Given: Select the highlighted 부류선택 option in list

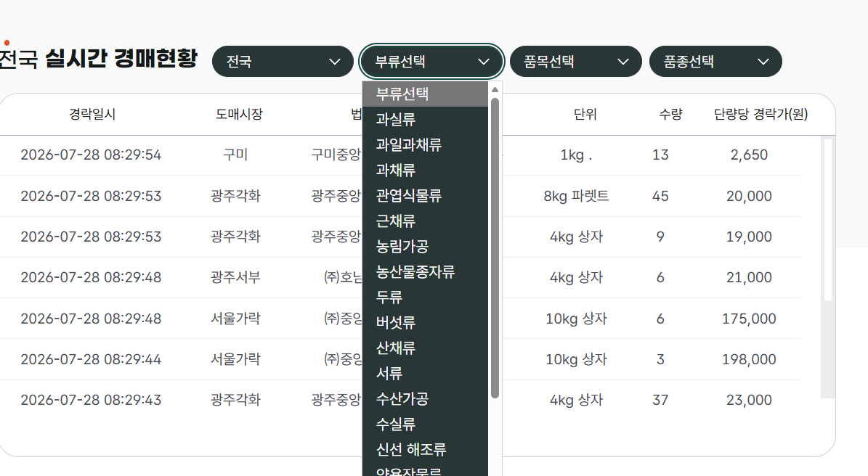Looking at the screenshot, I should tap(425, 94).
